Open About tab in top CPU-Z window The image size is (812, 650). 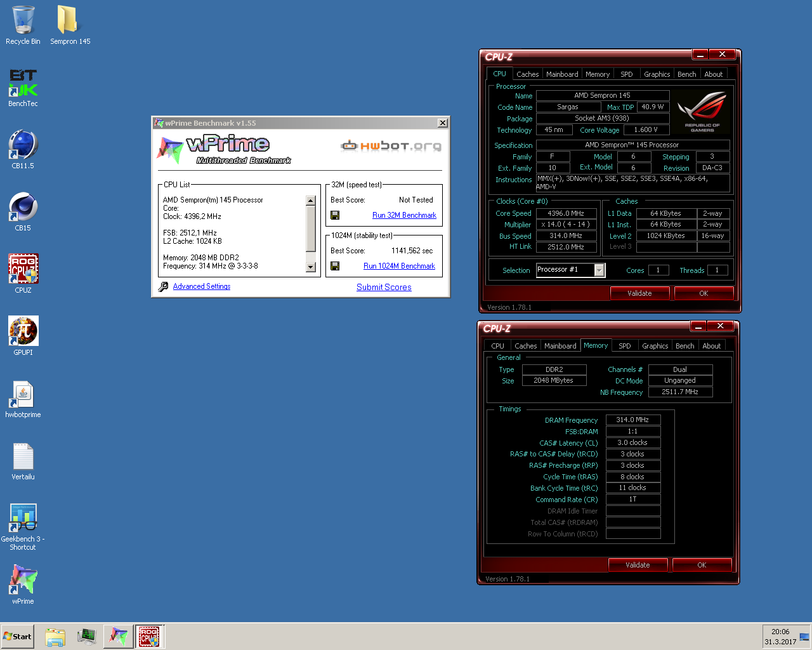click(x=714, y=74)
